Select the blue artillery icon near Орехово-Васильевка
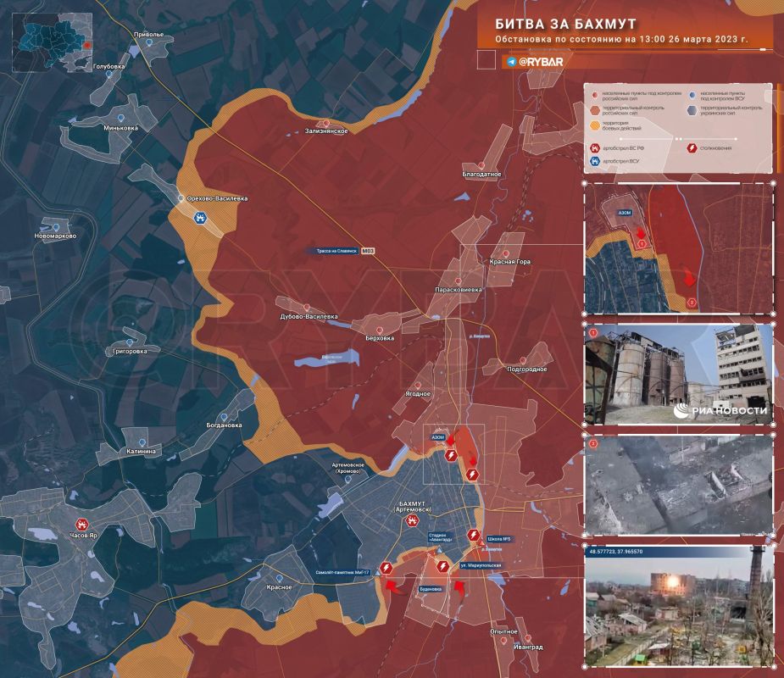The image size is (784, 678). pyautogui.click(x=201, y=218)
